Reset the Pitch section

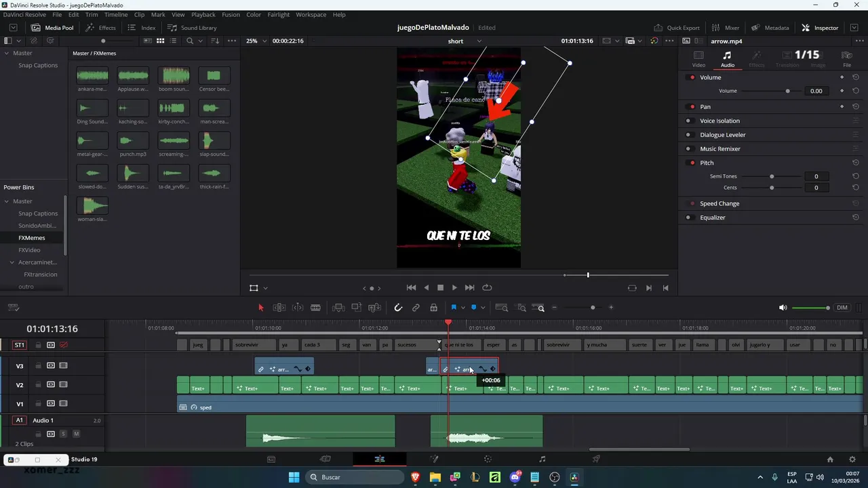point(856,163)
